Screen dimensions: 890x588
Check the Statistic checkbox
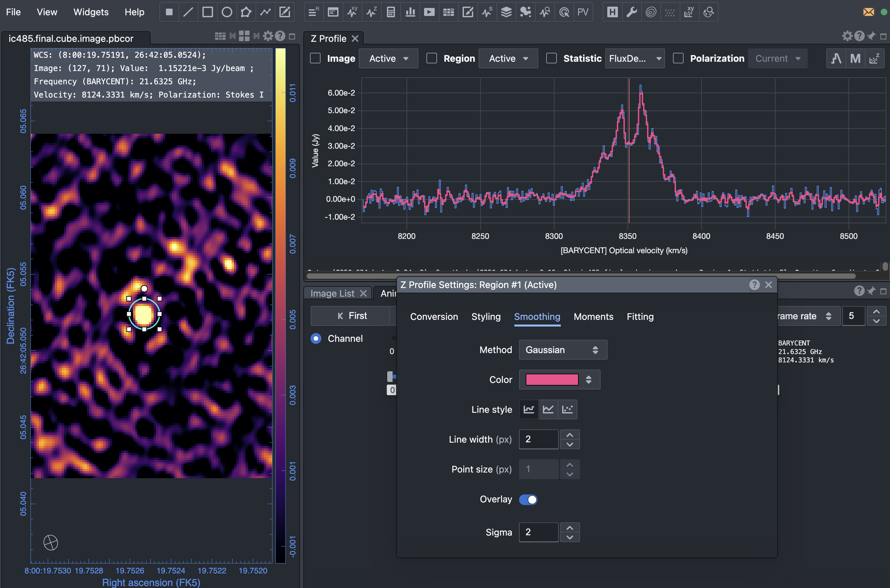point(551,58)
